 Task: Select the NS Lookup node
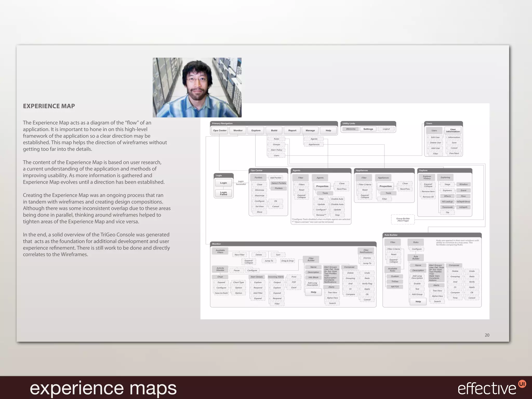(447, 202)
